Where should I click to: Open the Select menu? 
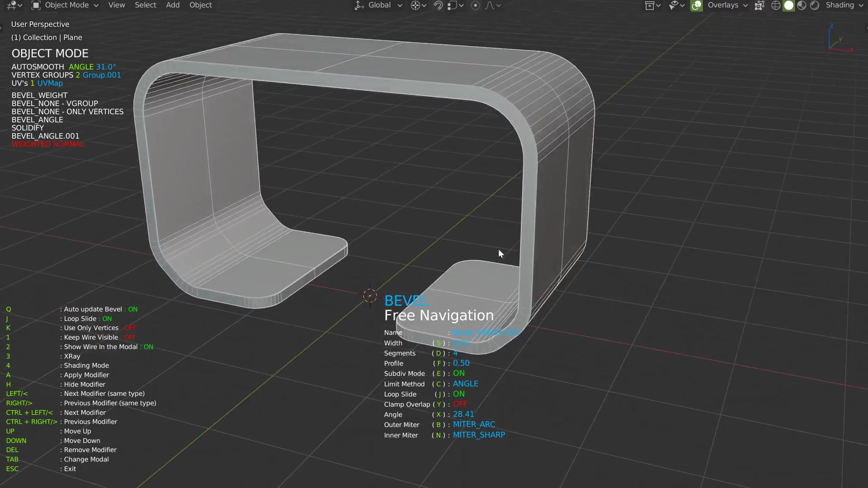pyautogui.click(x=146, y=5)
